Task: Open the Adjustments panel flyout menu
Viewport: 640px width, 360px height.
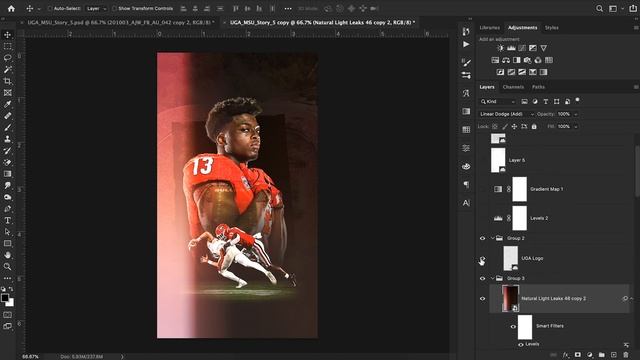Action: pyautogui.click(x=636, y=28)
